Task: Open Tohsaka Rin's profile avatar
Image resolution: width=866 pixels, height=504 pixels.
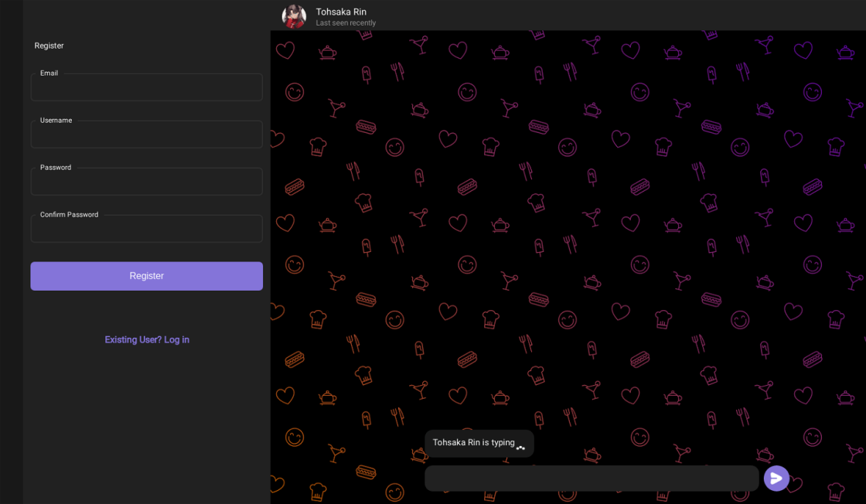Action: tap(294, 15)
